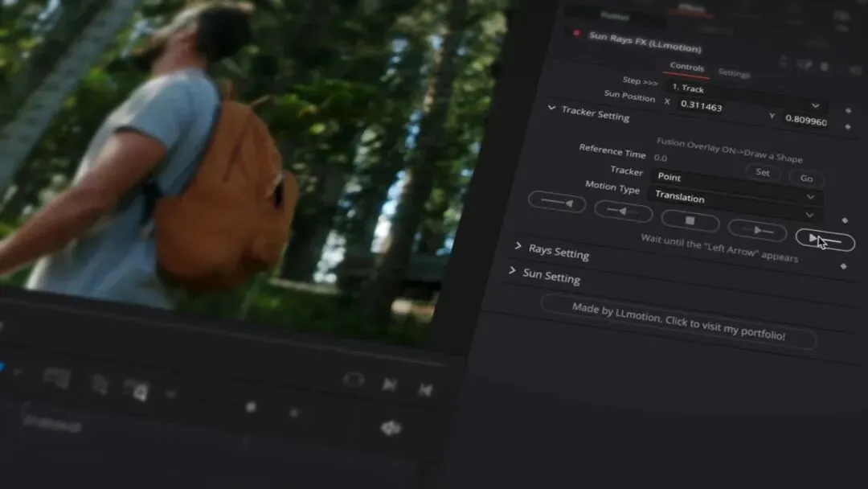This screenshot has height=489, width=868.
Task: Click the track forward one frame button
Action: tap(757, 230)
